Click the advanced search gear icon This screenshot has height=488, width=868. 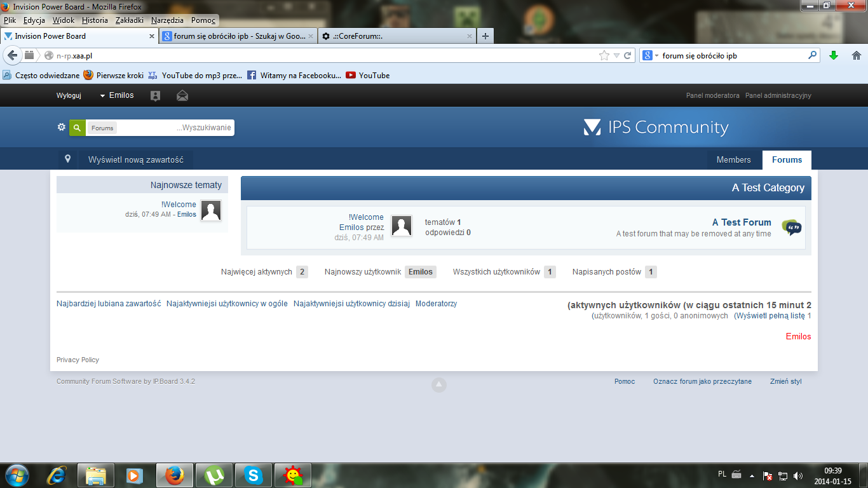point(62,127)
